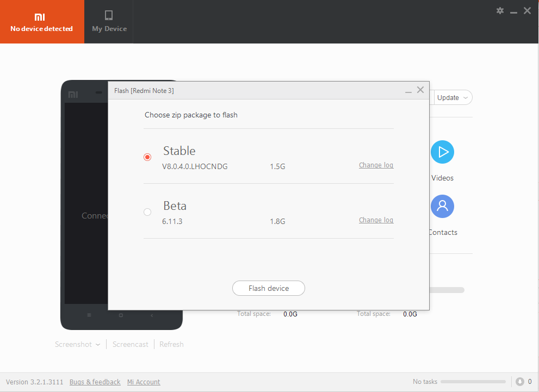Open the Mi Account link
Image resolution: width=539 pixels, height=392 pixels.
(x=144, y=382)
